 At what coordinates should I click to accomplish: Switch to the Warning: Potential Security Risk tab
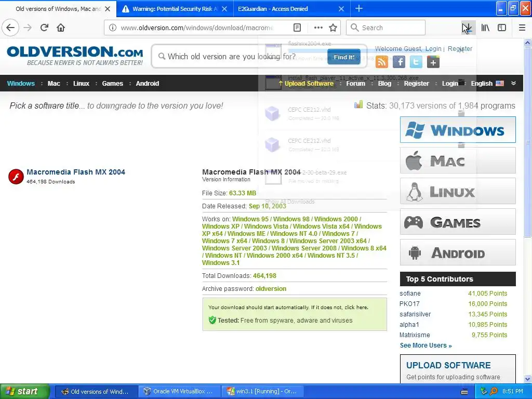(175, 8)
